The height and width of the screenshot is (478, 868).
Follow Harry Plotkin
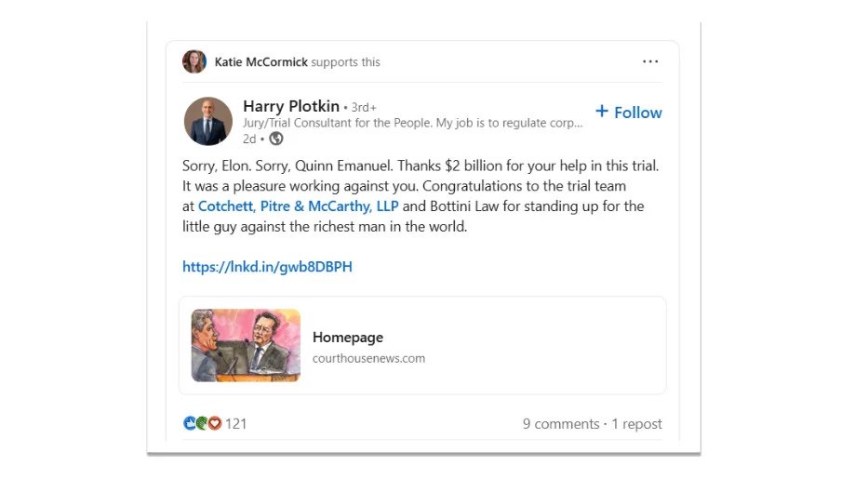(637, 113)
